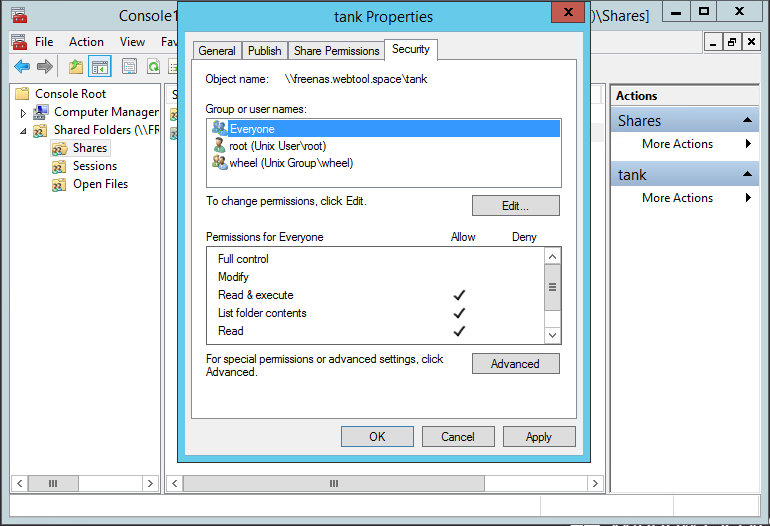Open the View menu
Viewport: 770px width, 526px height.
[x=132, y=42]
